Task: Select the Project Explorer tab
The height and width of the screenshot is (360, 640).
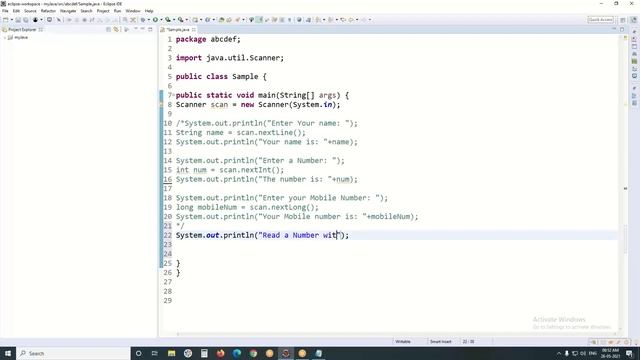Action: 22,29
